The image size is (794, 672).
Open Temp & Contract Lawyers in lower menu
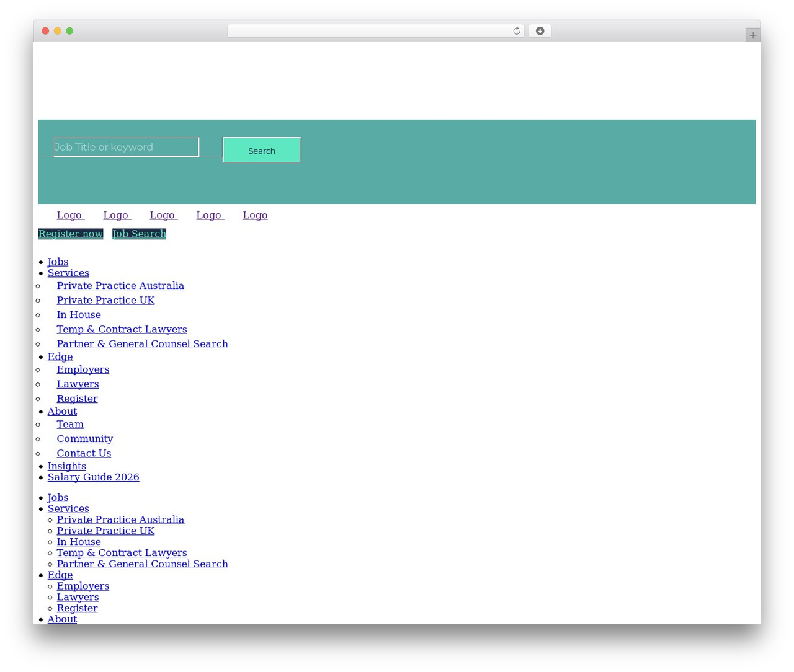122,553
